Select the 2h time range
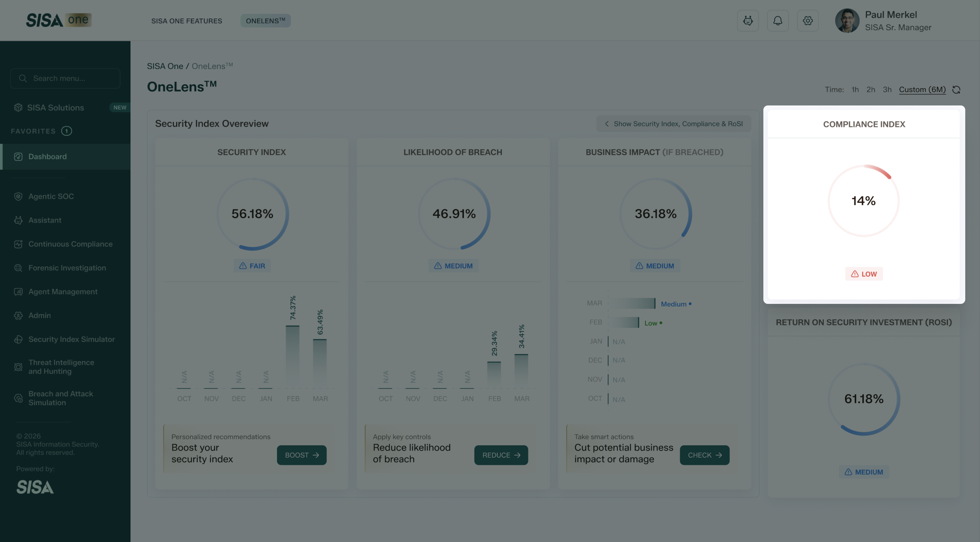 point(871,90)
